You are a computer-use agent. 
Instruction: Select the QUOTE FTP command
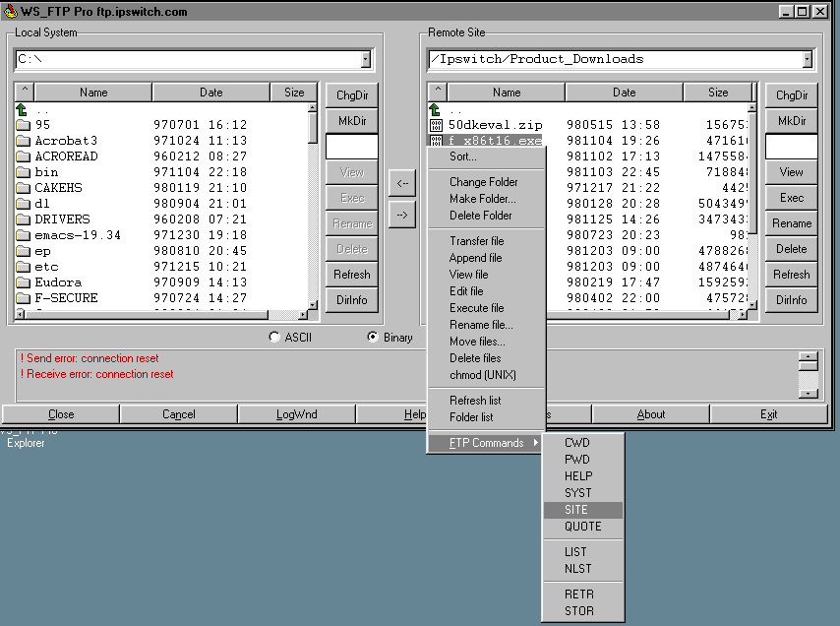(x=583, y=527)
